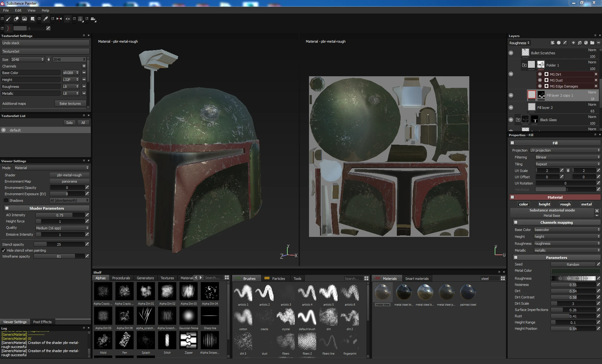
Task: Open the Base Color sRGB8 format dropdown
Action: 71,73
